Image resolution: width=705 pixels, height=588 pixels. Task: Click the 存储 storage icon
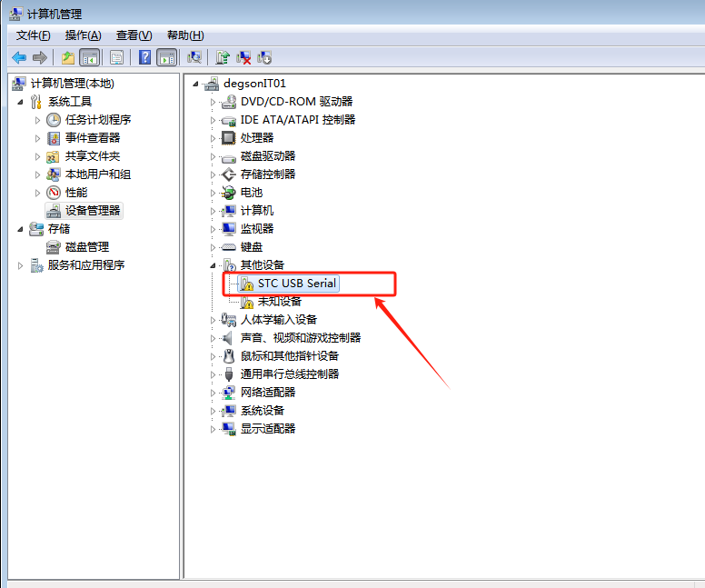click(x=36, y=229)
